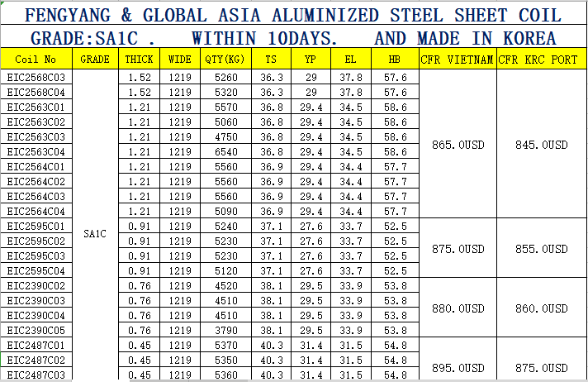Select the merged '880.0USD' price cell
This screenshot has height=382, width=588.
click(x=458, y=308)
